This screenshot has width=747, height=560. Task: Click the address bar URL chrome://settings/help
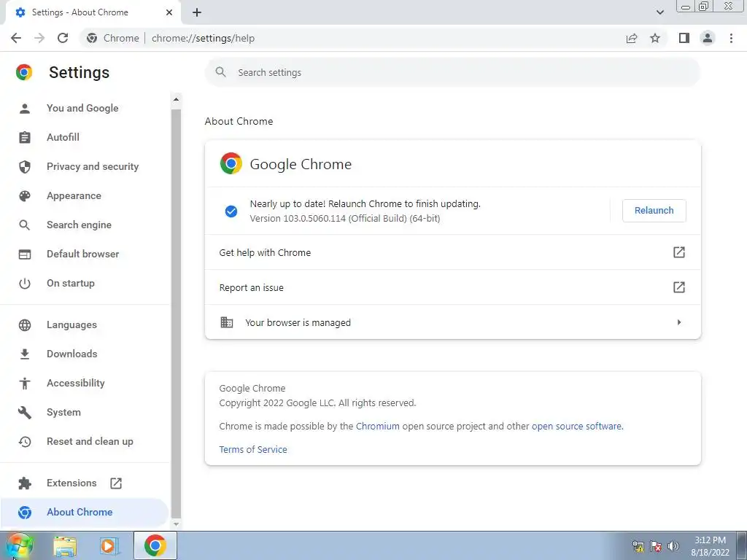(x=203, y=38)
